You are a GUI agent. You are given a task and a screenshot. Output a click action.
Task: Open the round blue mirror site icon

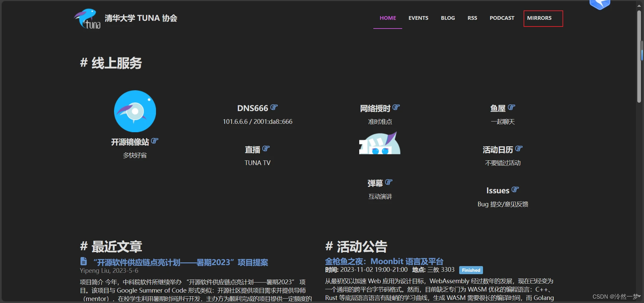tap(135, 111)
